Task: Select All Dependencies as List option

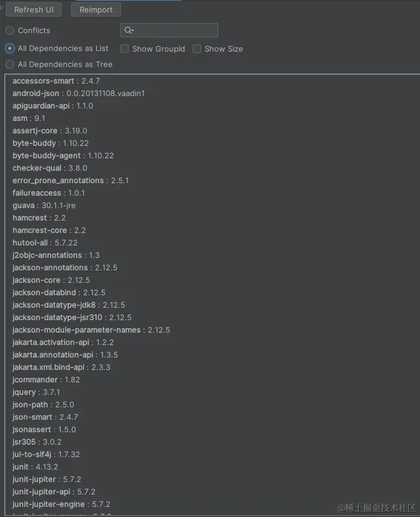Action: pyautogui.click(x=10, y=49)
